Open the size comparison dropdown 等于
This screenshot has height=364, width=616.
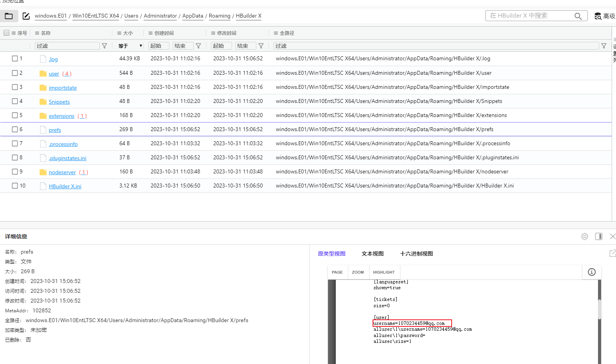click(130, 46)
